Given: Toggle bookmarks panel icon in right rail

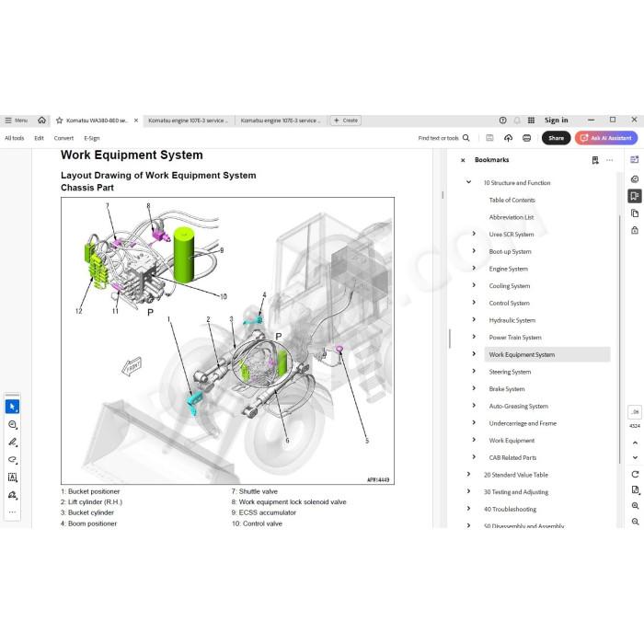Looking at the screenshot, I should 635,196.
